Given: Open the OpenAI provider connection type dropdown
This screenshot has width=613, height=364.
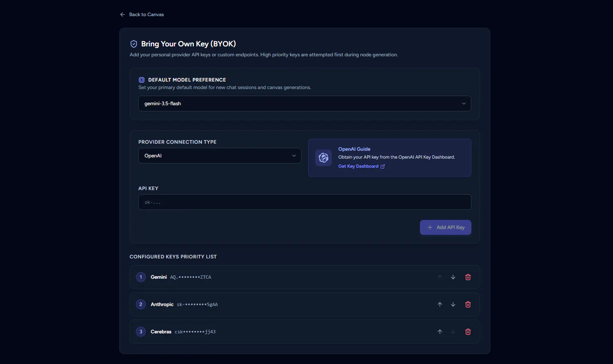Looking at the screenshot, I should [220, 156].
